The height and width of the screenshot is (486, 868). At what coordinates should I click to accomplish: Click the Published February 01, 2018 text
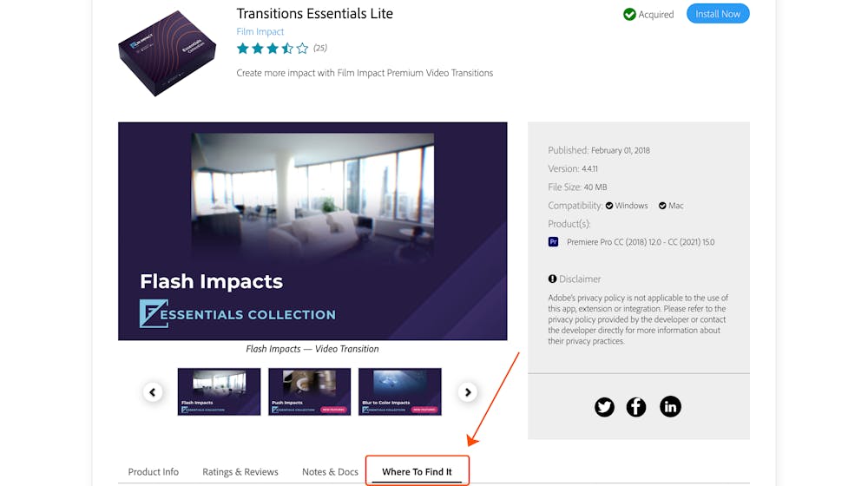[x=598, y=150]
